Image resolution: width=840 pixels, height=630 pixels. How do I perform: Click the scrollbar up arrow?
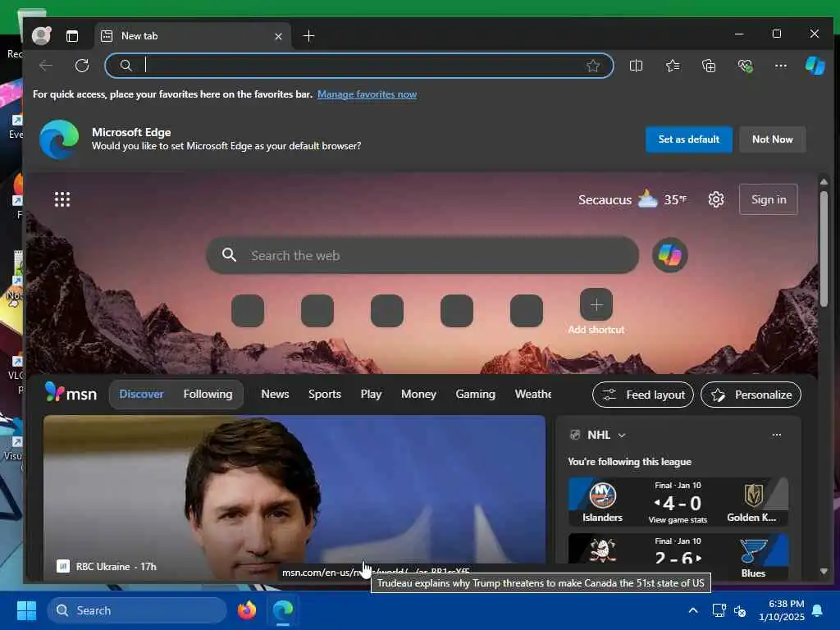[824, 182]
